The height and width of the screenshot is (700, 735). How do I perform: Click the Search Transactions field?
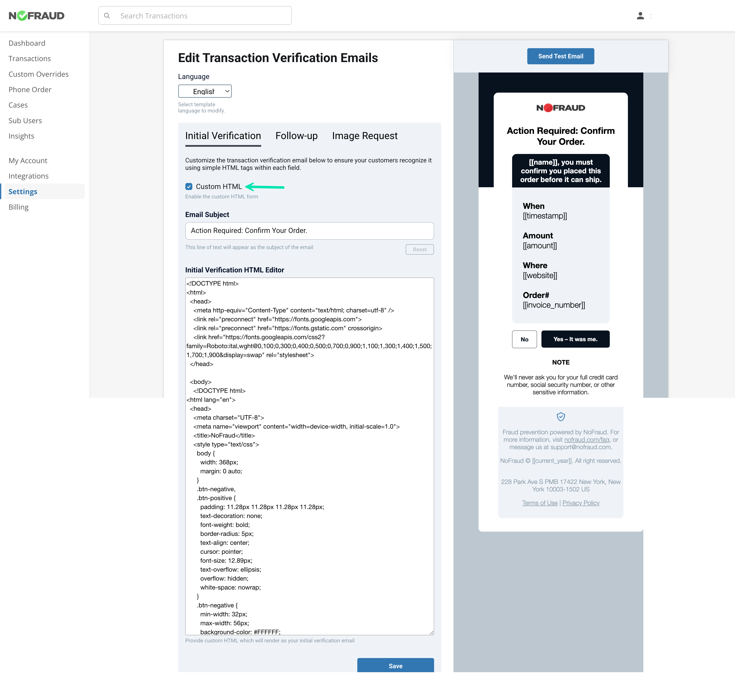(x=202, y=16)
